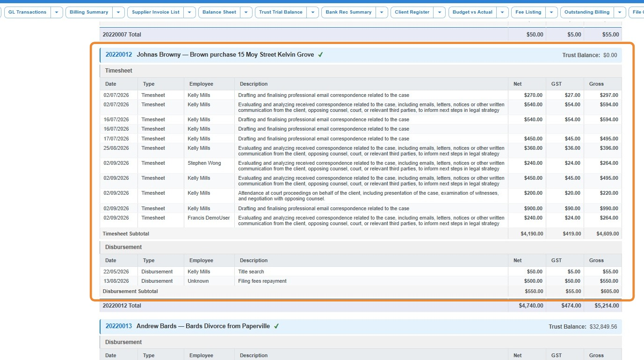Open the Budget vs Actual report
Image resolution: width=644 pixels, height=360 pixels.
(x=472, y=12)
